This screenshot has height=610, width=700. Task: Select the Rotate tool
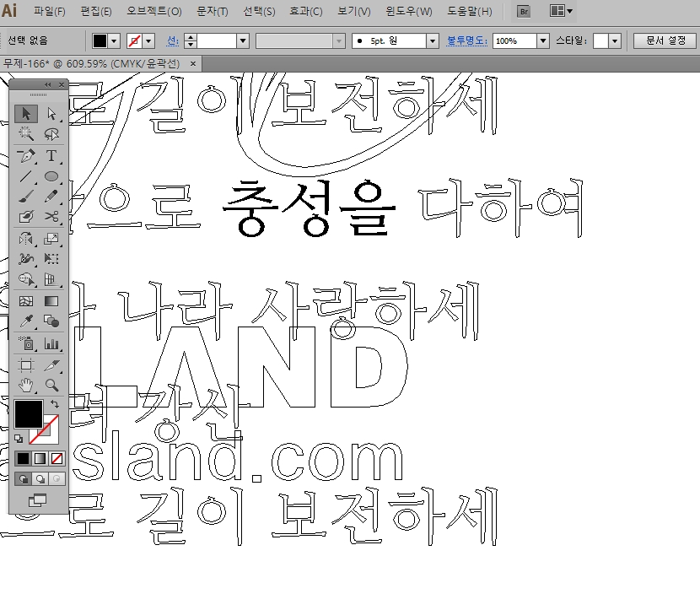click(26, 239)
